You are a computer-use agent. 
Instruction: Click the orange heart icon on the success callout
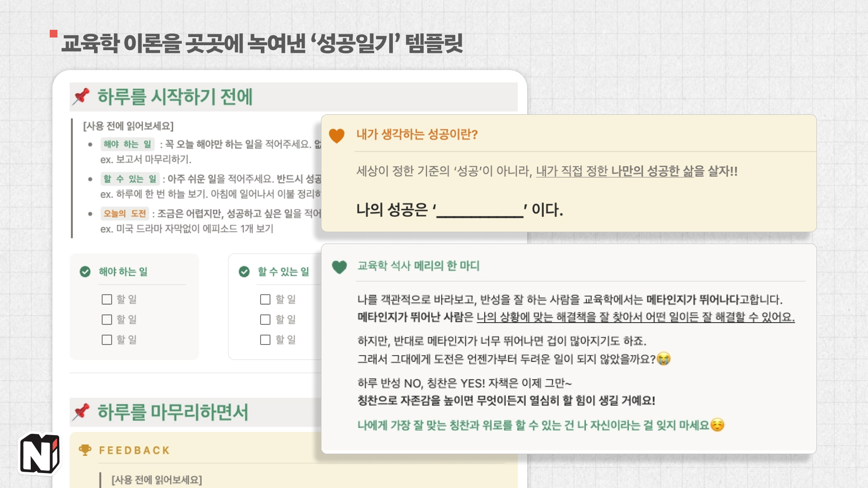[x=336, y=134]
